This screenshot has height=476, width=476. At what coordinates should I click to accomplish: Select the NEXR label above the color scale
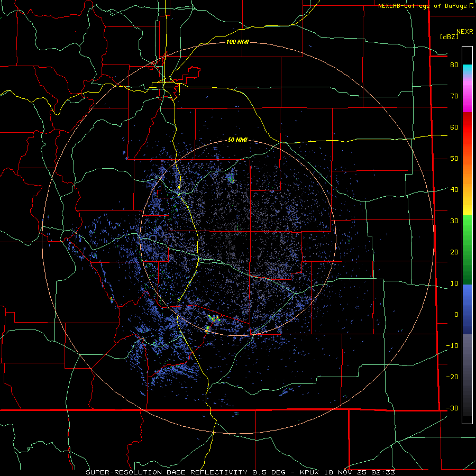click(x=465, y=32)
